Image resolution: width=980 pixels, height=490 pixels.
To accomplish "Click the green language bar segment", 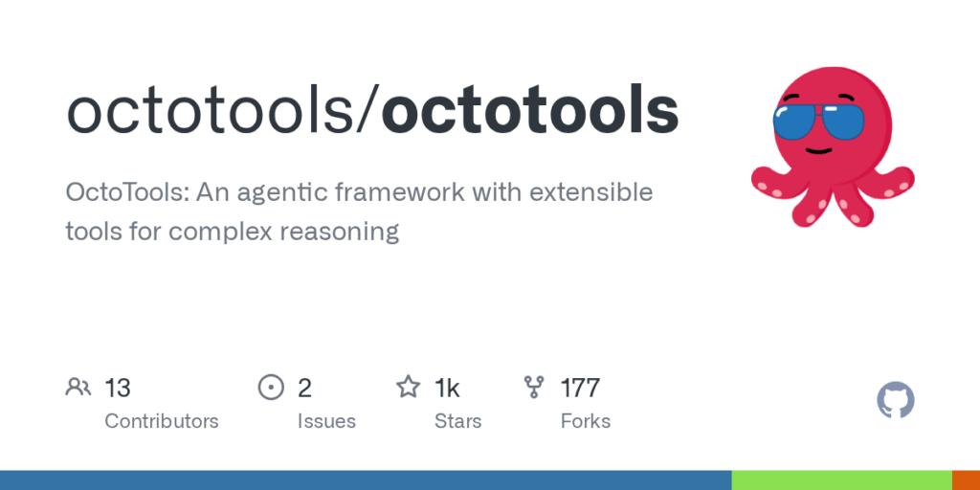I will click(x=842, y=480).
